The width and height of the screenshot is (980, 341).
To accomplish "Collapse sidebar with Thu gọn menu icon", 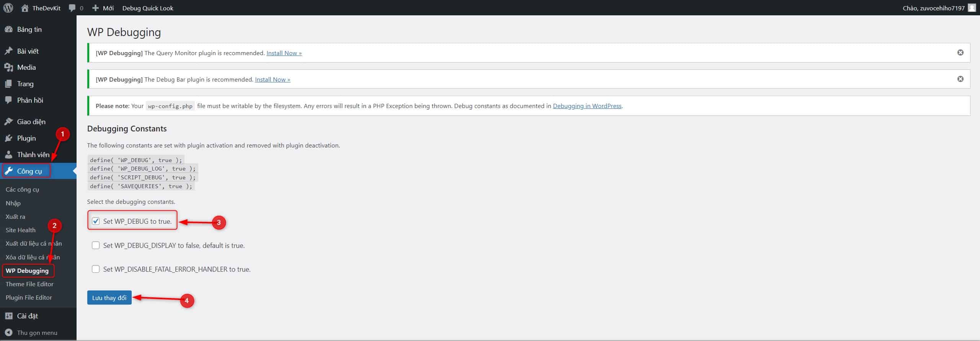I will click(x=8, y=333).
